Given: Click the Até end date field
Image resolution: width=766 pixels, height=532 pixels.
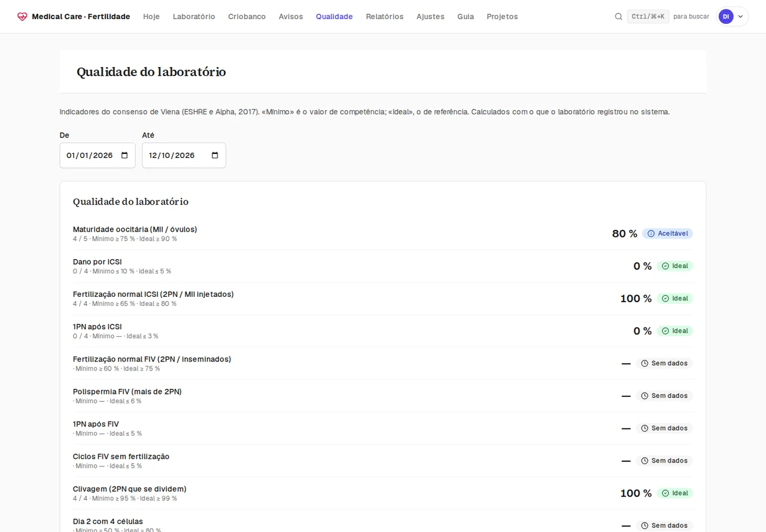Looking at the screenshot, I should (184, 156).
